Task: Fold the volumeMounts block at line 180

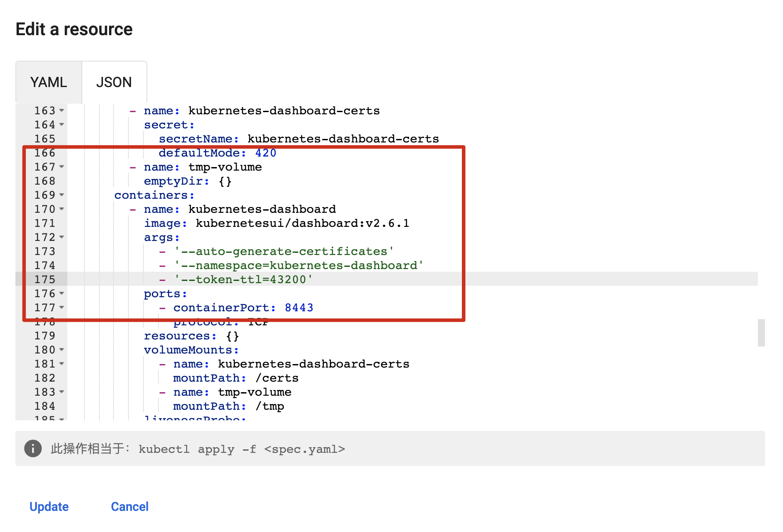Action: (x=62, y=350)
